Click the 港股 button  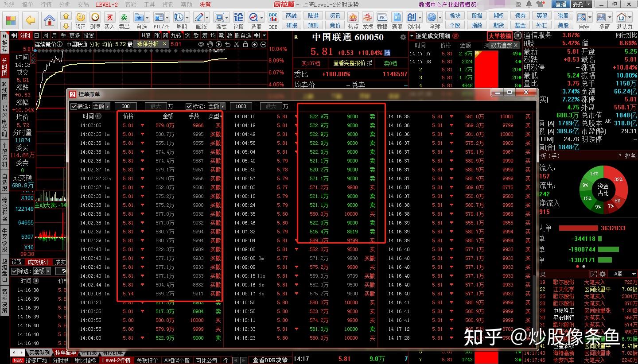563,15
